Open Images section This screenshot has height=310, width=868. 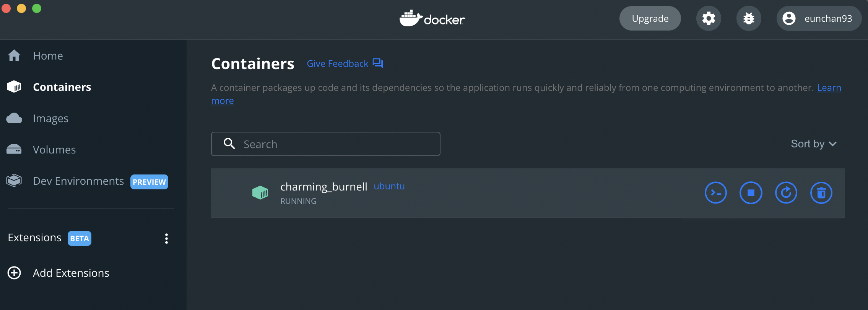pos(51,119)
